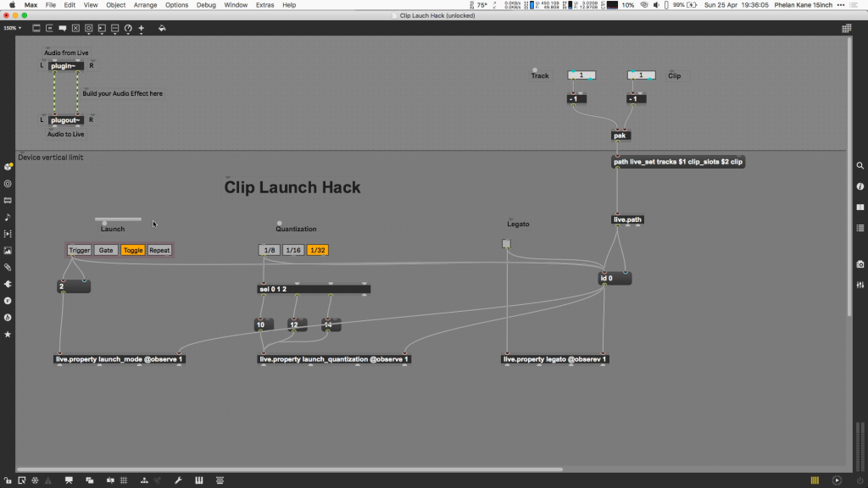This screenshot has width=868, height=488.
Task: Expand the add object plus dropdown in toolbar
Action: 142,28
